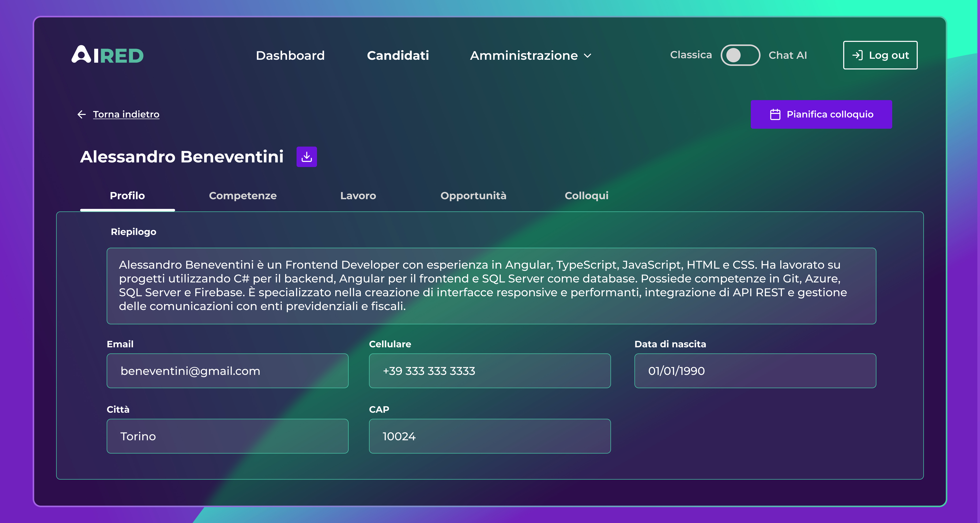Toggle the Classica / Chat AI switch
Screen dimensions: 980x523
click(x=740, y=55)
